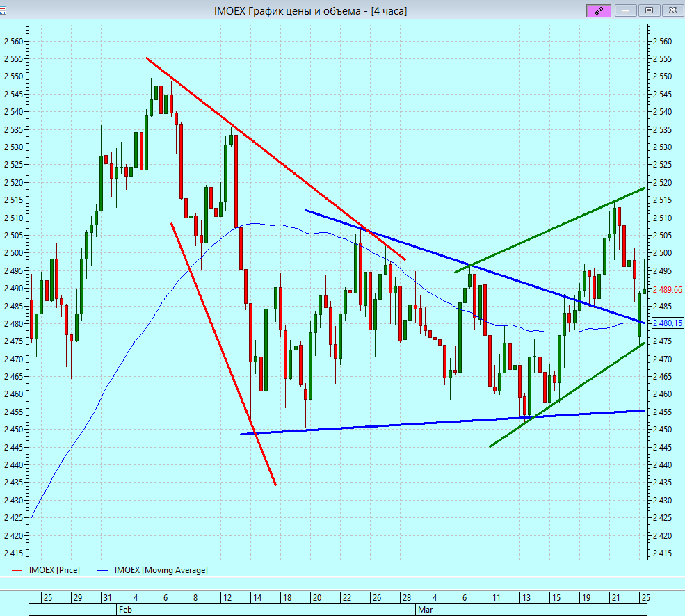Click date label 15 on the time axis
Viewport: 685px width, 616px height.
(x=556, y=598)
